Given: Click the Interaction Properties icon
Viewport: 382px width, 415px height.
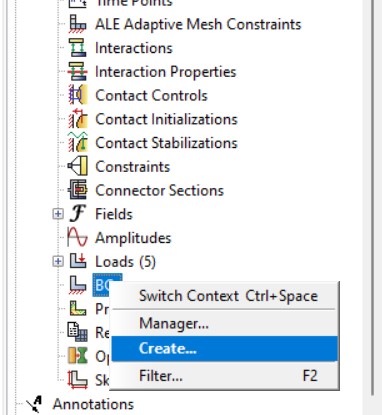Looking at the screenshot, I should (78, 71).
